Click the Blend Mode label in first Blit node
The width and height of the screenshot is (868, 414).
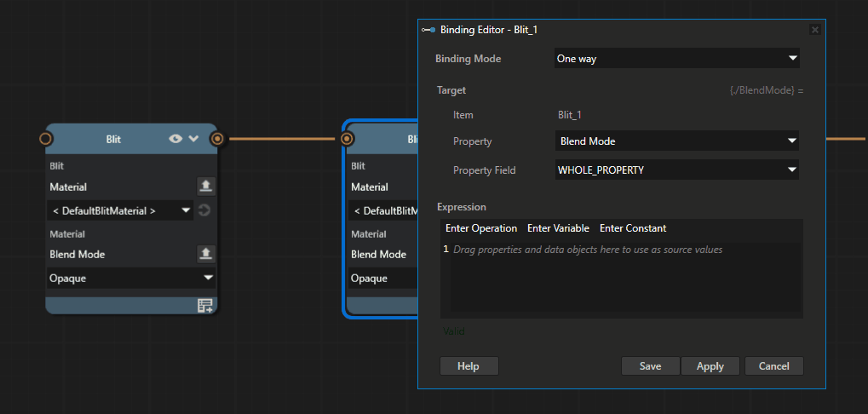tap(77, 254)
